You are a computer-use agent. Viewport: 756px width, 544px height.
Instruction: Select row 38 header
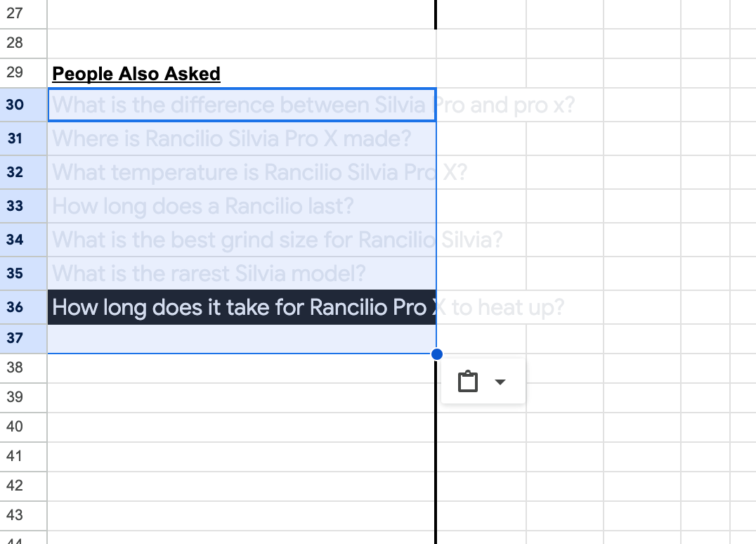(x=23, y=368)
